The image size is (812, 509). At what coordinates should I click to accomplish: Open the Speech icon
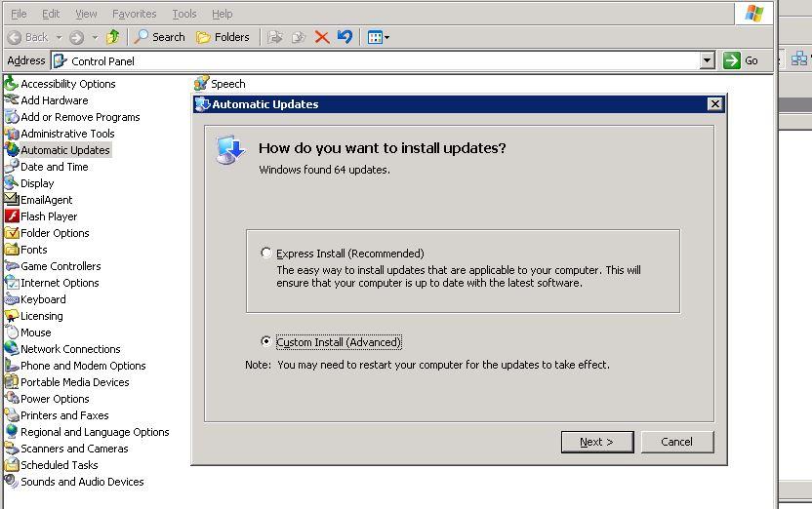tap(201, 83)
